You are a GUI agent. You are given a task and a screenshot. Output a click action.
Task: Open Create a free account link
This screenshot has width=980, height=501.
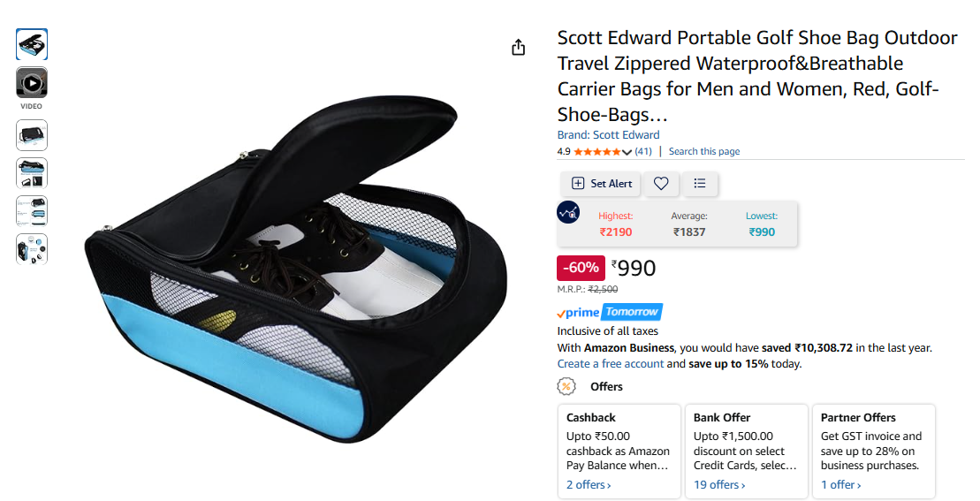point(610,363)
